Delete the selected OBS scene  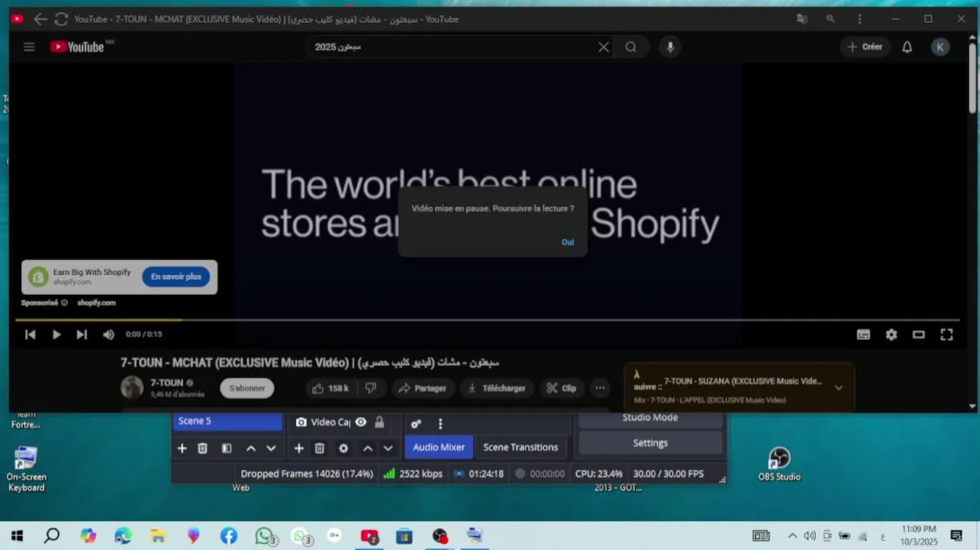202,448
